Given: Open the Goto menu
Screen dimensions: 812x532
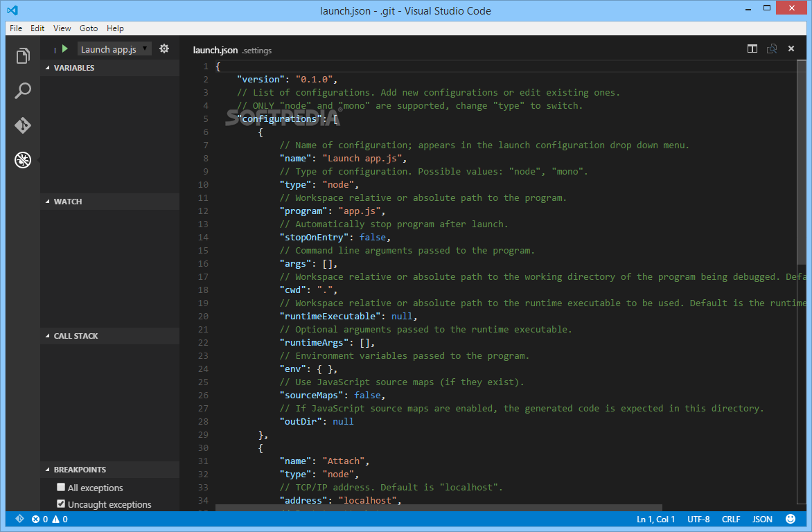Looking at the screenshot, I should (x=89, y=28).
